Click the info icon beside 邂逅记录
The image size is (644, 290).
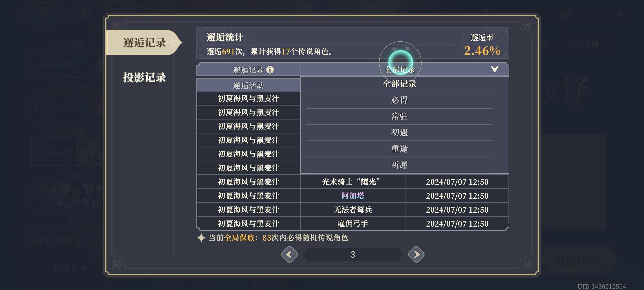[270, 70]
